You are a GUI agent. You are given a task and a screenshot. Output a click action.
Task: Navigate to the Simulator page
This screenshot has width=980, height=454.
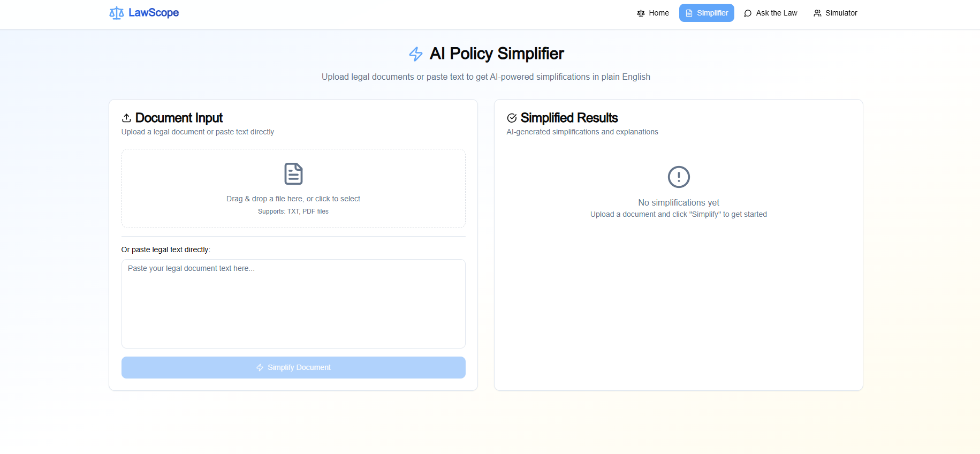pos(841,13)
